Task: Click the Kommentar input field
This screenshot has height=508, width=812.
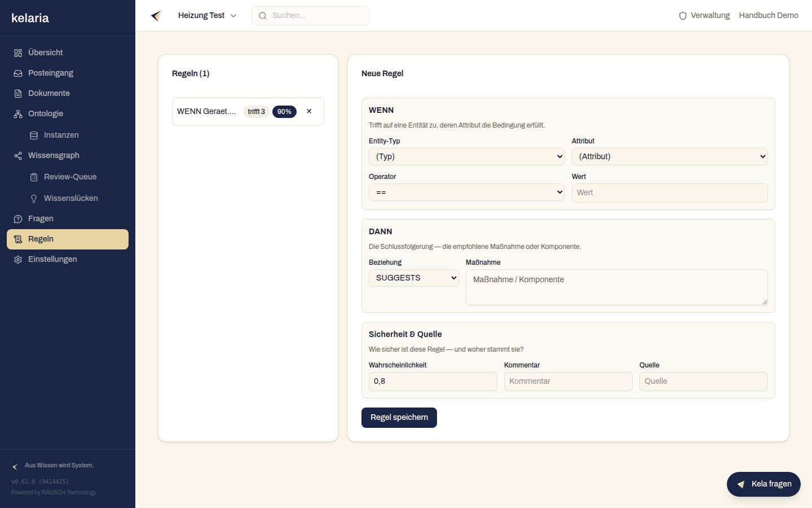Action: (x=568, y=382)
